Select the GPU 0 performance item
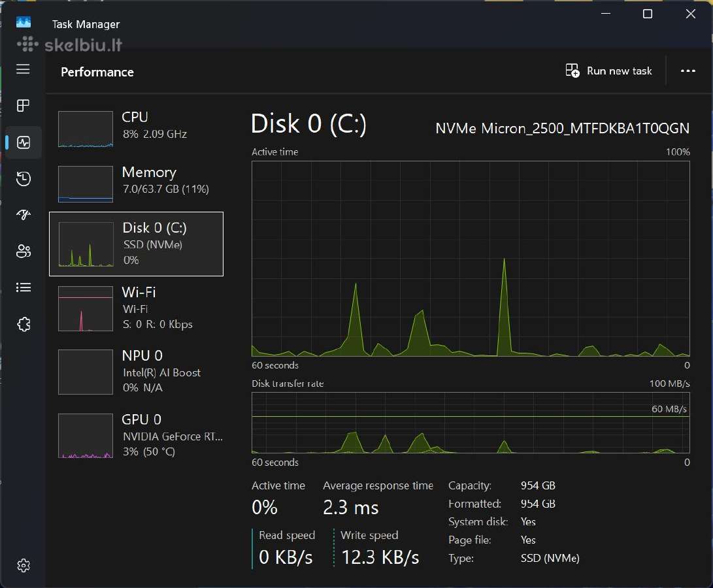Image resolution: width=713 pixels, height=588 pixels. (x=137, y=435)
